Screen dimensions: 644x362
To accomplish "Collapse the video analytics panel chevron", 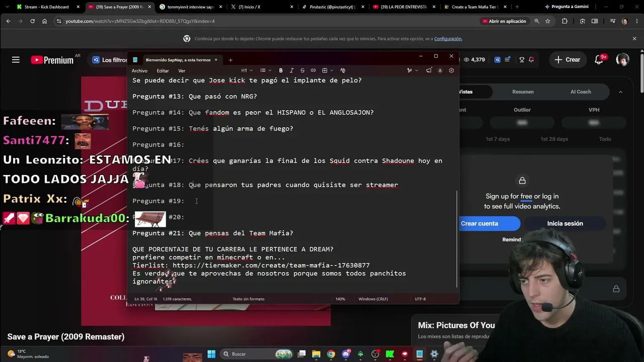I will [620, 92].
